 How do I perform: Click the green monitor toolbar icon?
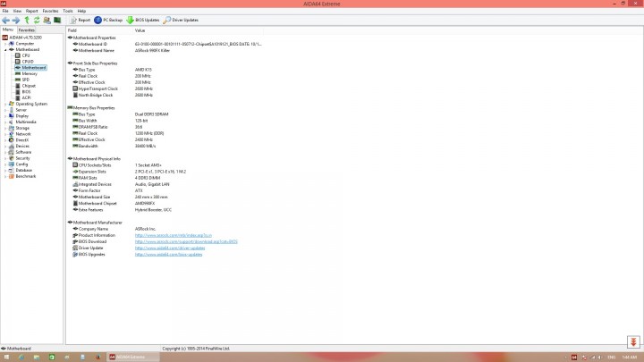point(57,20)
